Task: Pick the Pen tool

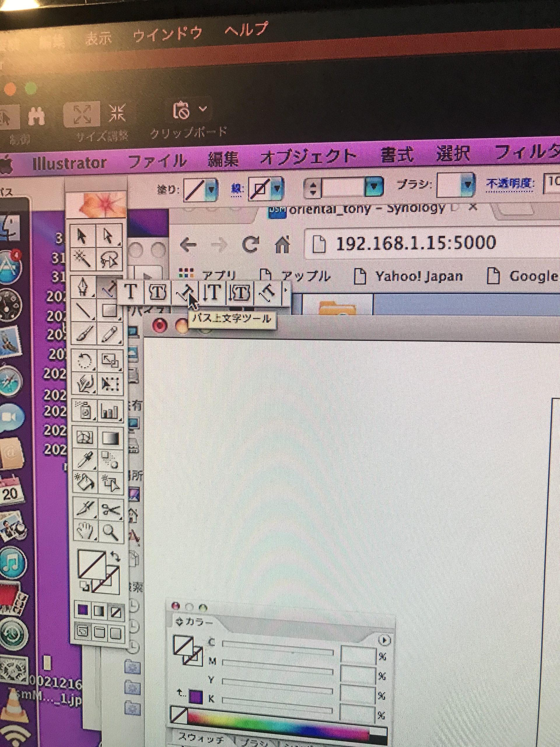Action: (x=83, y=288)
